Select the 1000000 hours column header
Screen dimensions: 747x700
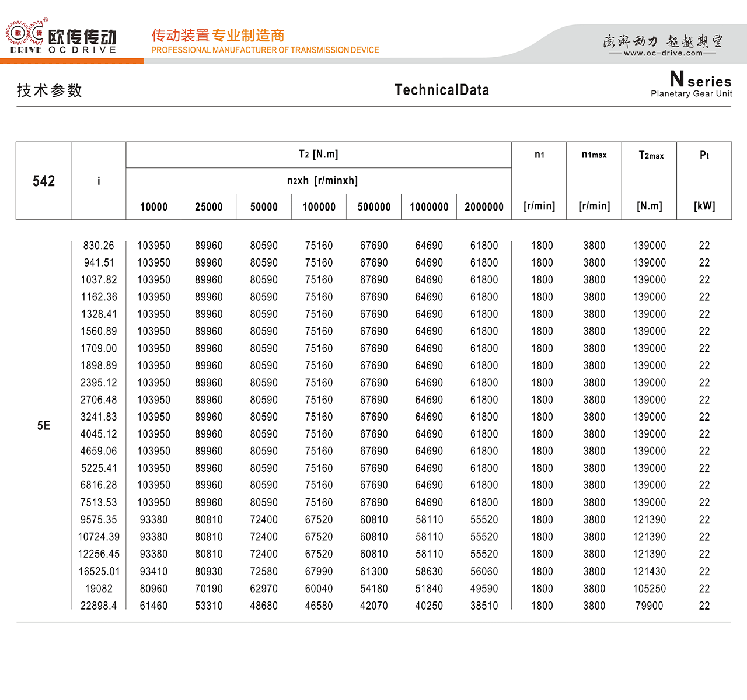pos(429,207)
